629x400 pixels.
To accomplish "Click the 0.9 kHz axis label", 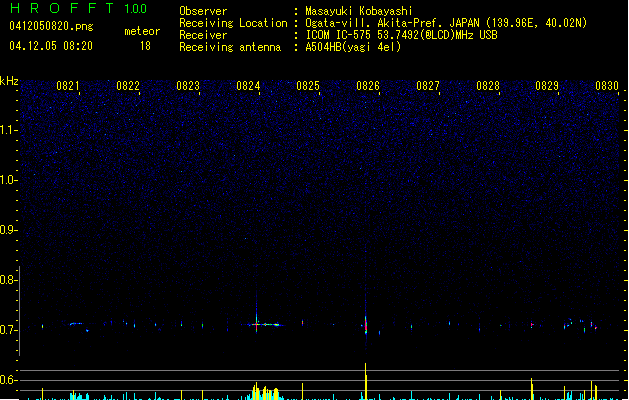I will coord(8,230).
